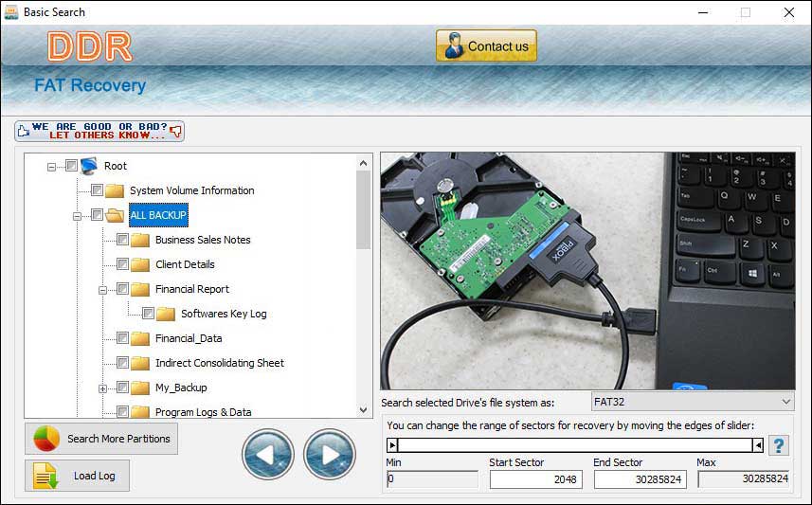Tick the Root checkbox
Screen dimensions: 812x505
[71, 165]
